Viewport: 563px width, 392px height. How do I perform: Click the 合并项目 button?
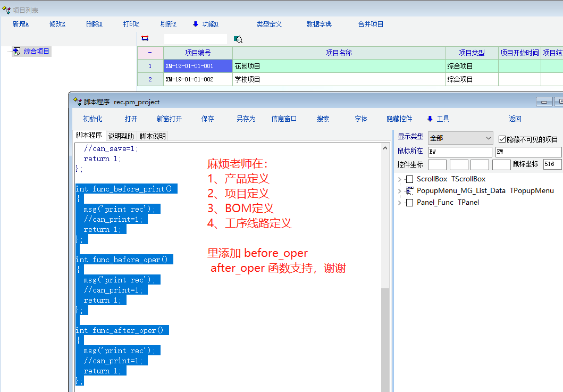click(x=371, y=24)
